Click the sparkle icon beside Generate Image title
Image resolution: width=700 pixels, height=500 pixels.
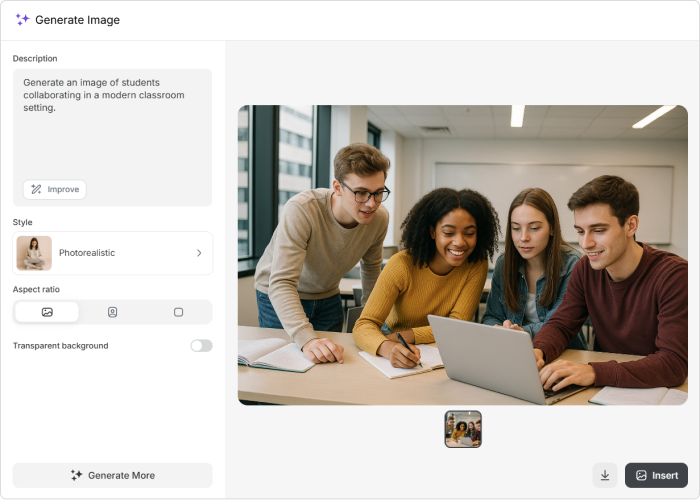pyautogui.click(x=22, y=19)
